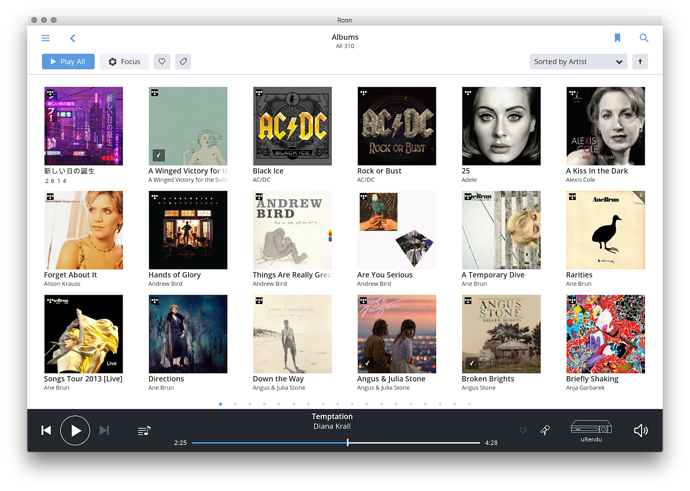Skip to the previous track
The width and height of the screenshot is (690, 491).
(46, 430)
